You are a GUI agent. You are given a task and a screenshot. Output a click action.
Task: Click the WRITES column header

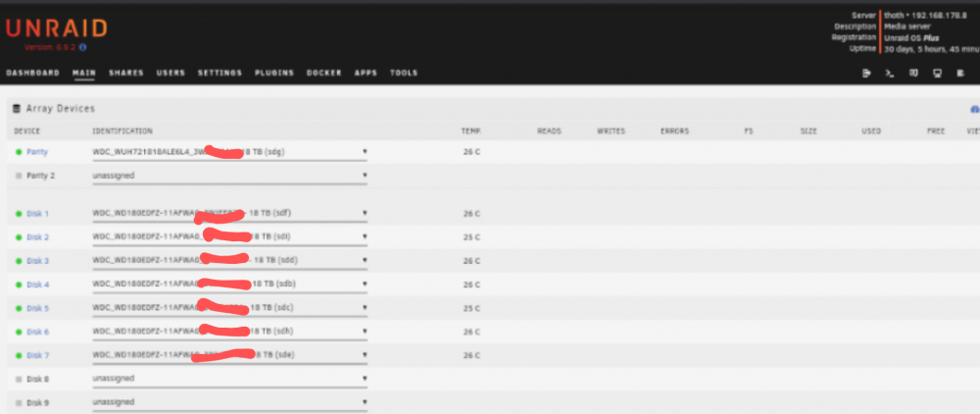612,131
